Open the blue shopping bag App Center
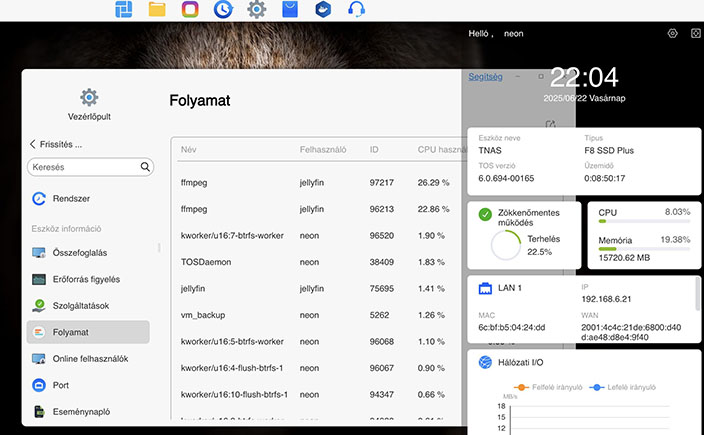Viewport: 704px width, 435px height. coord(290,9)
